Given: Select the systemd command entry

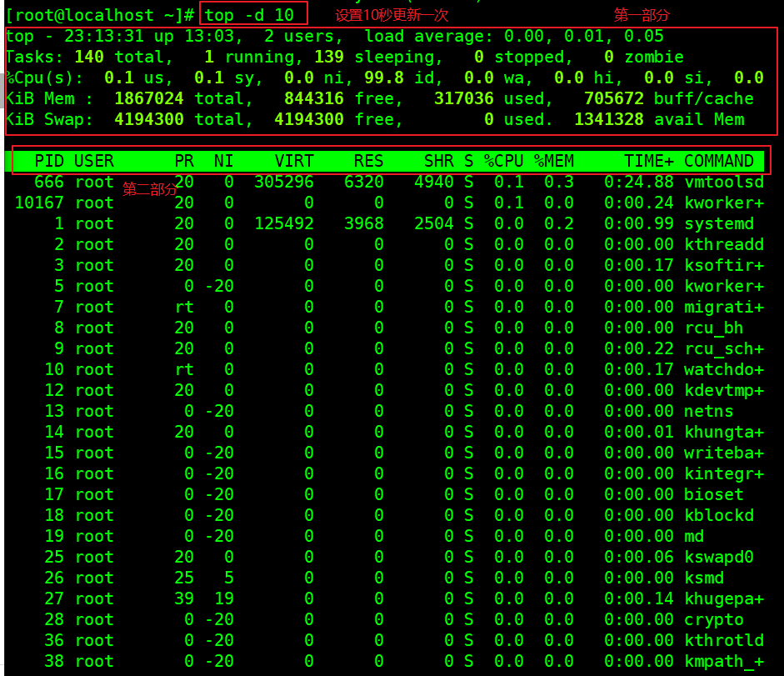Looking at the screenshot, I should point(719,223).
